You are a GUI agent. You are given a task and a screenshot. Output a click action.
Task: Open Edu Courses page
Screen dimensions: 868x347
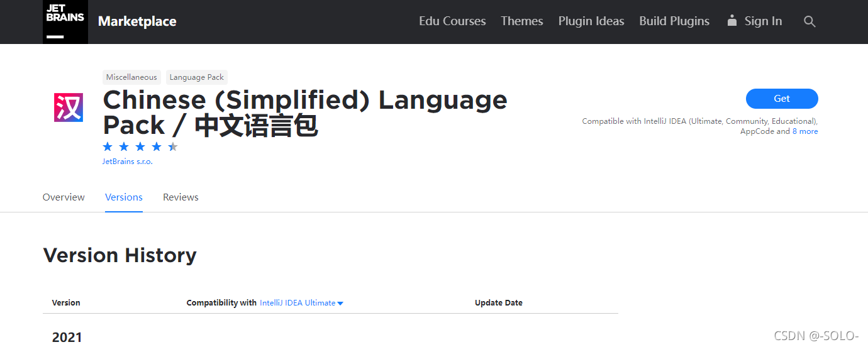[452, 21]
